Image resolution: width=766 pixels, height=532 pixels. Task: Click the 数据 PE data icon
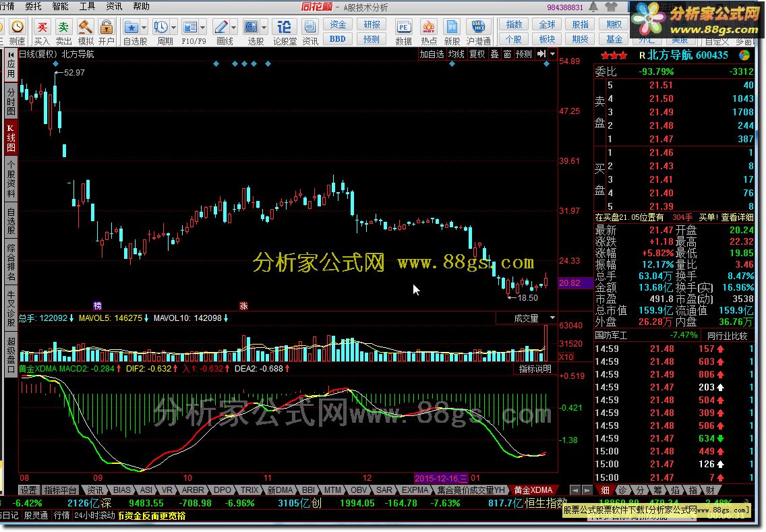click(x=403, y=27)
